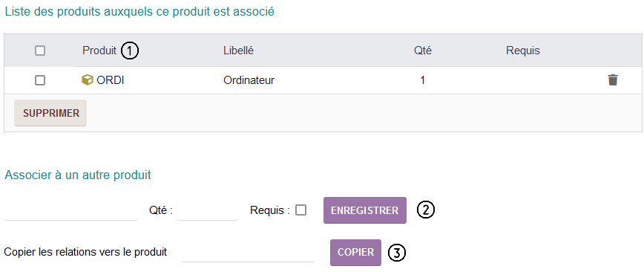This screenshot has height=272, width=644.
Task: Focus the product field under Associer
Action: 70,210
